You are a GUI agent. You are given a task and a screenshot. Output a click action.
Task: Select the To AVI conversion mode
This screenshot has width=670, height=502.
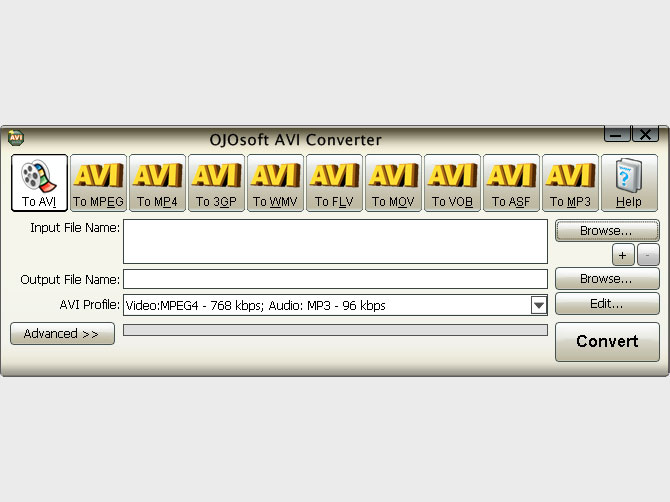(39, 183)
